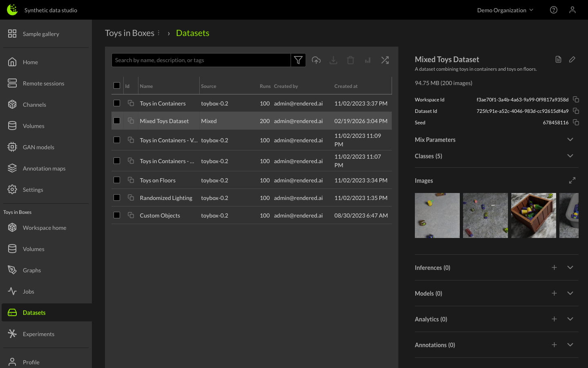Image resolution: width=588 pixels, height=368 pixels.
Task: Select the Custom Objects row checkbox
Action: [117, 215]
